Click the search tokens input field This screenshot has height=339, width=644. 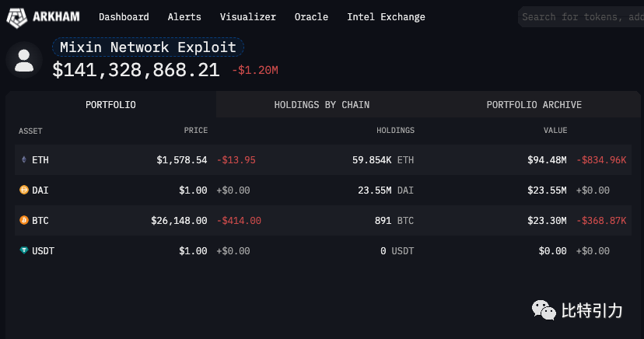(x=582, y=16)
